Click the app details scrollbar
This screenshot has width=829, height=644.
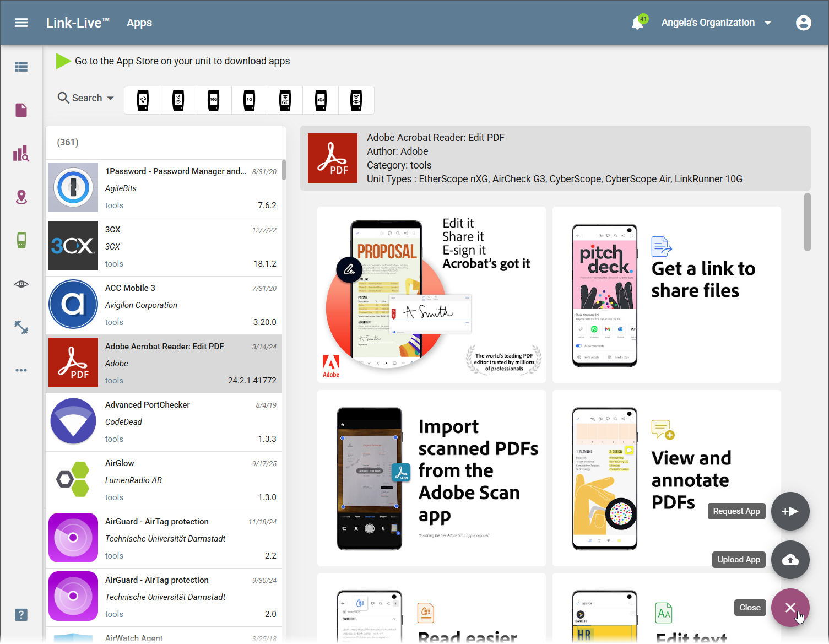coord(807,221)
